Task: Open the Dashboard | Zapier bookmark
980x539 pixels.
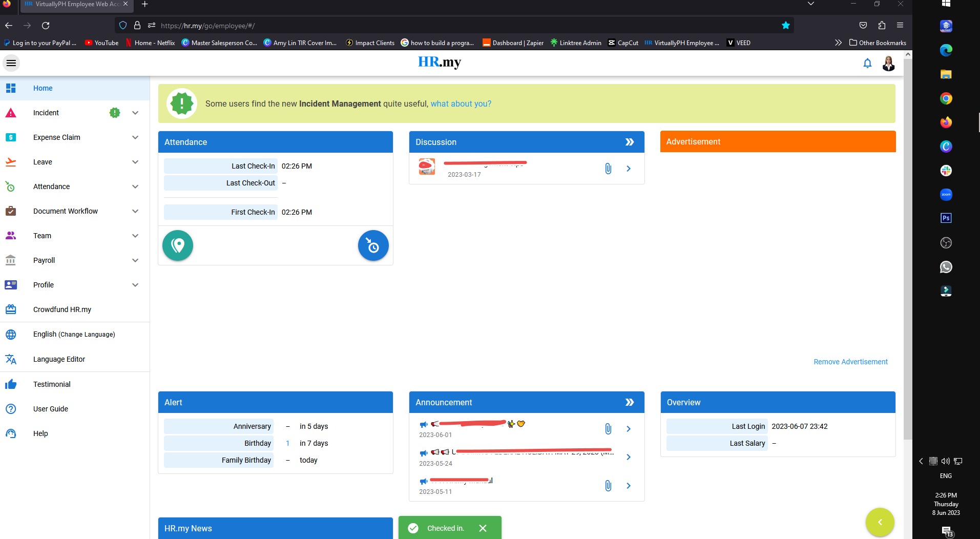Action: click(513, 43)
